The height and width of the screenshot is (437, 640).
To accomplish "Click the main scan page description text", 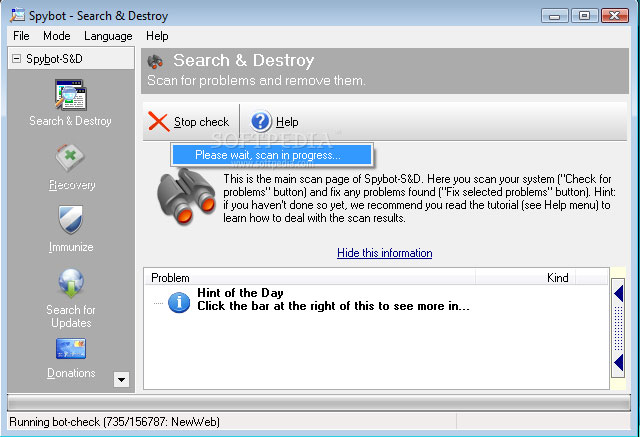I will (419, 198).
